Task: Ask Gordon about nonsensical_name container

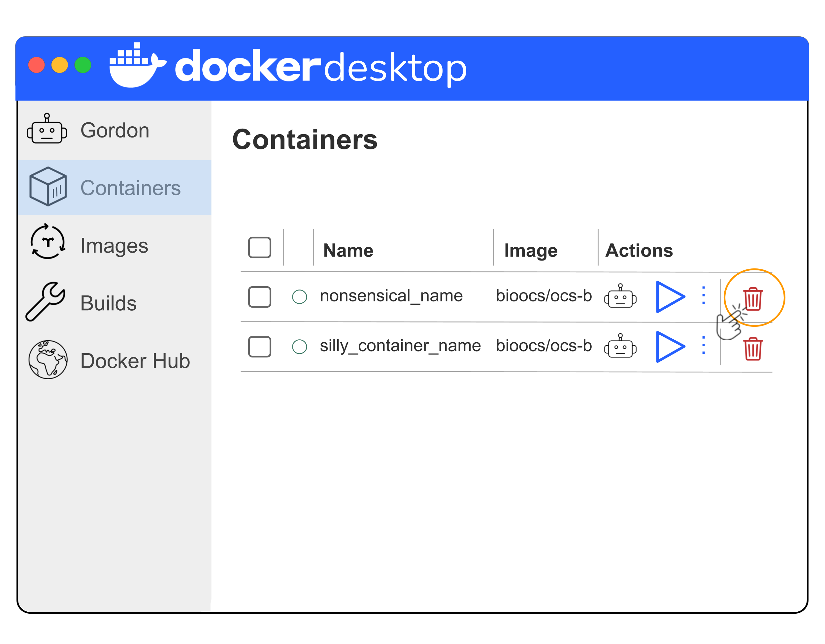Action: click(620, 295)
